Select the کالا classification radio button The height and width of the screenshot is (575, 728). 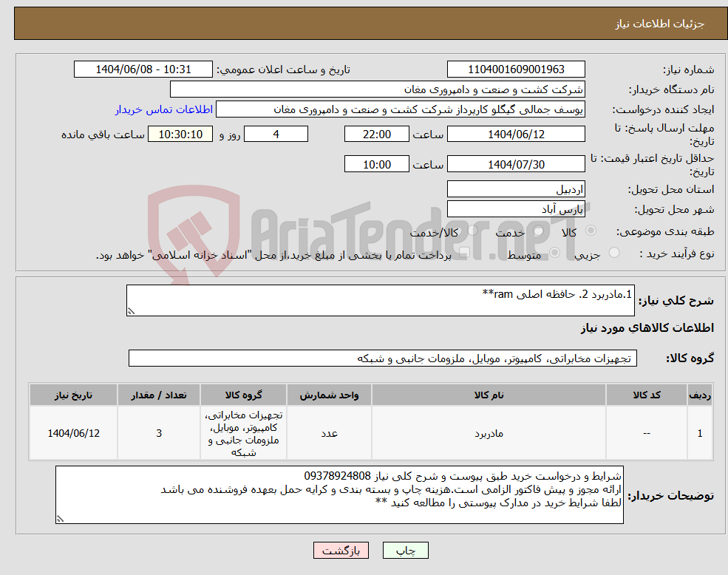(x=591, y=229)
